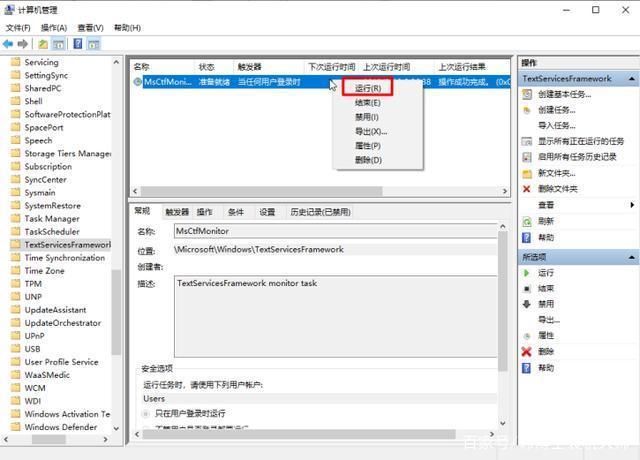The image size is (640, 460).
Task: Sort by the 状态 column header
Action: pos(213,67)
